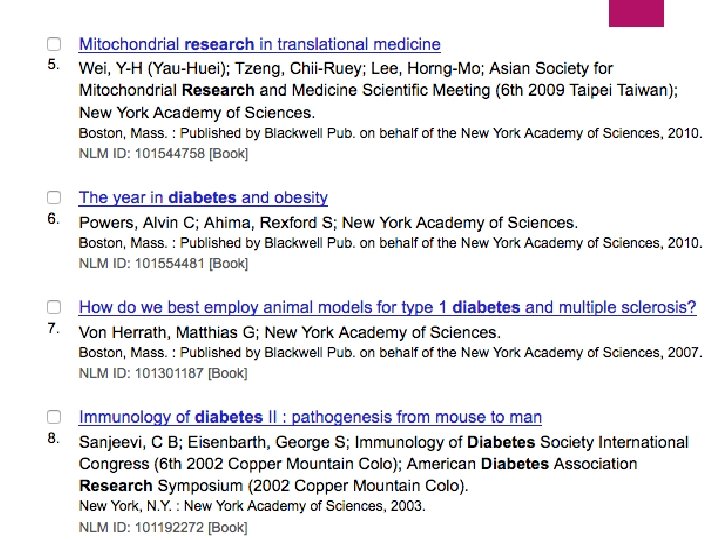Tick the checkbox for animal models result
This screenshot has height=540, width=720.
pyautogui.click(x=54, y=307)
